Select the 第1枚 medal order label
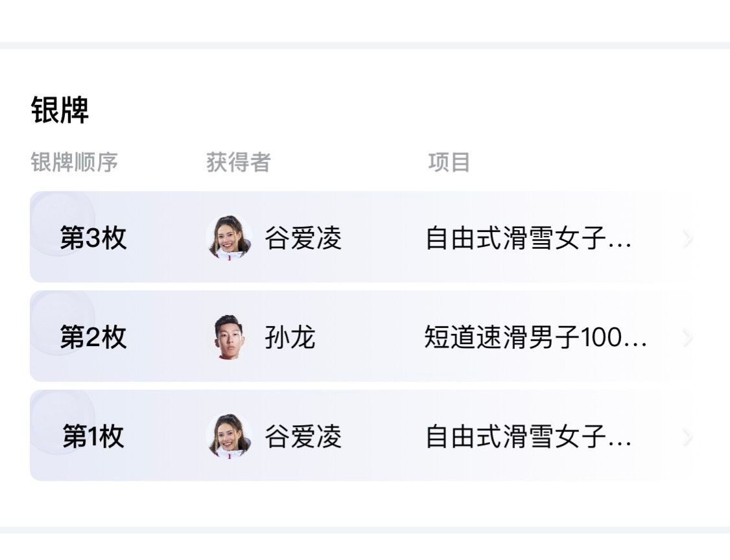Screen dimensions: 730x560 coord(93,437)
